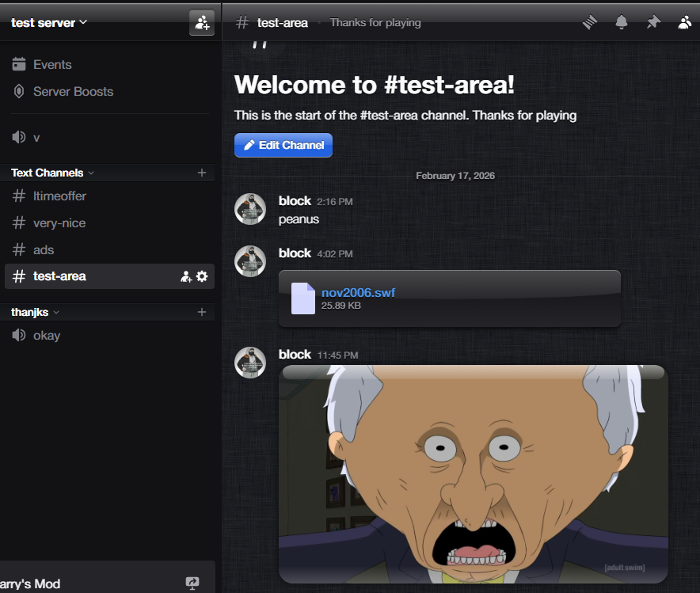Select the test-area channel row
This screenshot has height=593, width=700.
click(109, 276)
